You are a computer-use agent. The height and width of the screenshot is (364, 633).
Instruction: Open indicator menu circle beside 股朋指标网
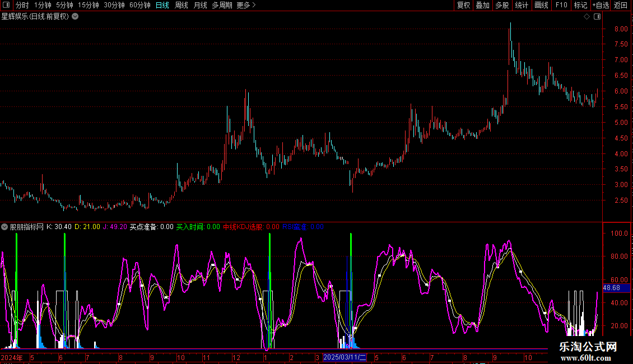(4, 227)
